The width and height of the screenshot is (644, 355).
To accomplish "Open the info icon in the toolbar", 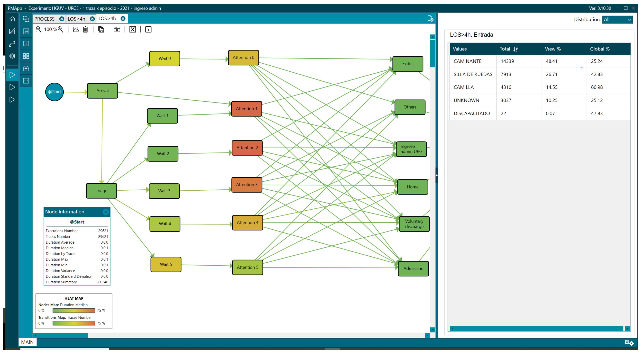I will (x=148, y=30).
